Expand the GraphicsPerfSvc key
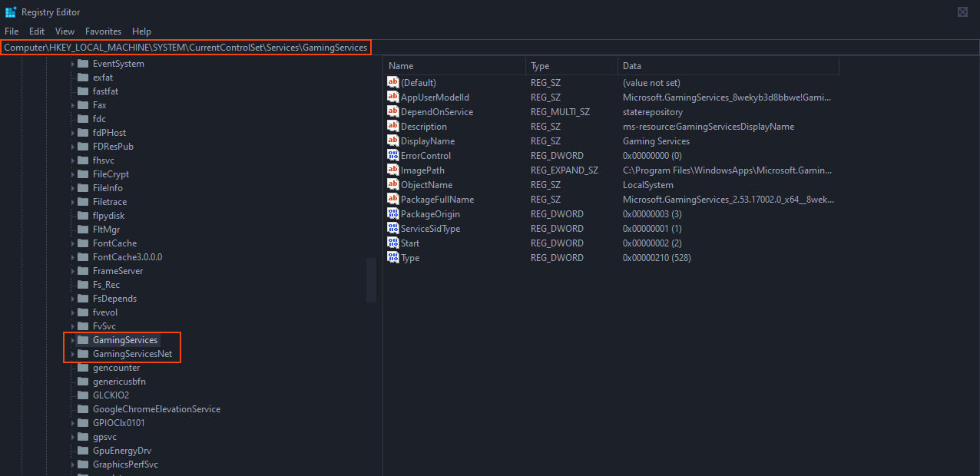Viewport: 980px width, 476px height. point(73,464)
